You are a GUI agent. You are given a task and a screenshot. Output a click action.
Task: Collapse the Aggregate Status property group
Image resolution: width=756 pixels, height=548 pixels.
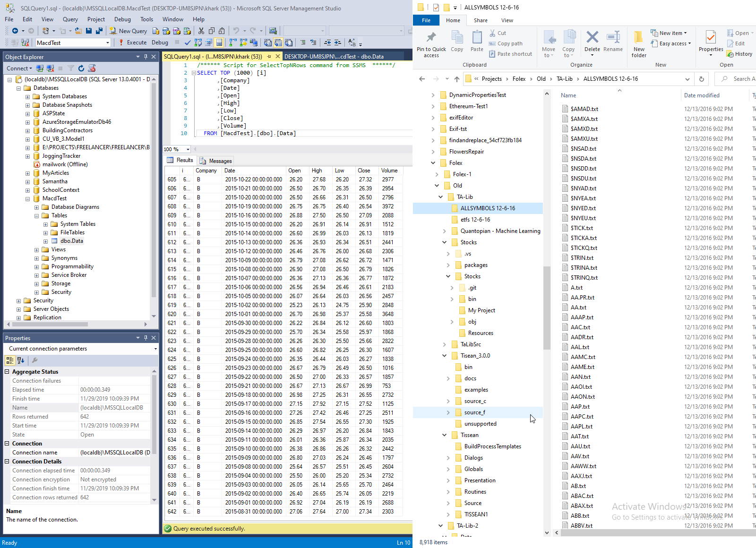point(7,372)
